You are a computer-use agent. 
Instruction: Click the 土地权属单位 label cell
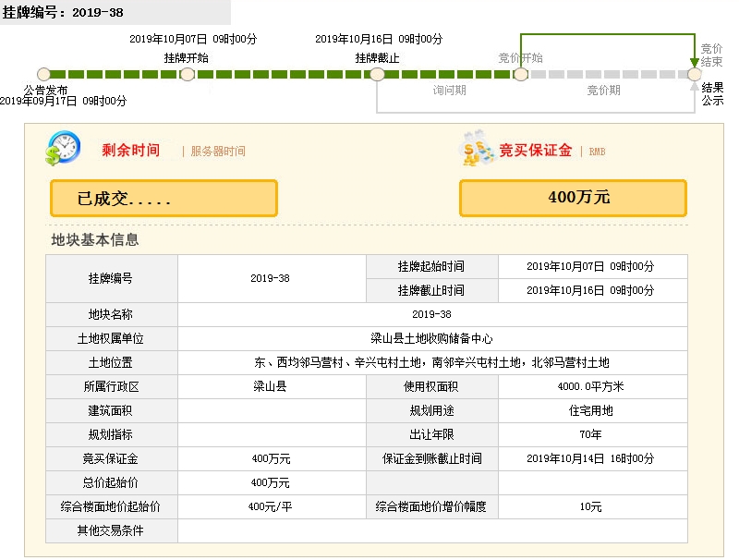[x=112, y=338]
